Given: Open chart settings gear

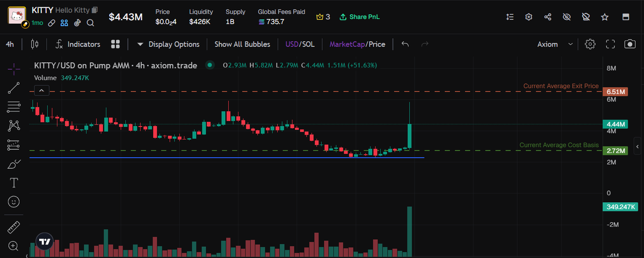Looking at the screenshot, I should pos(590,45).
